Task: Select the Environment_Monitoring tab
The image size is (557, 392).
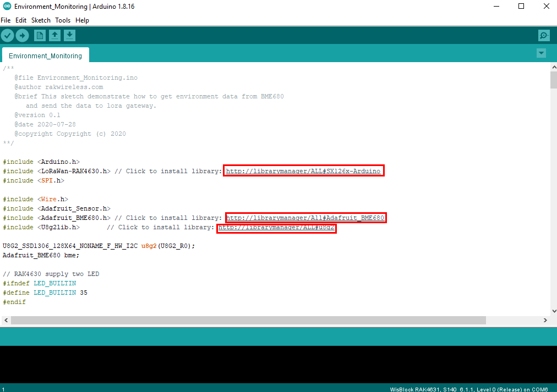Action: point(45,56)
